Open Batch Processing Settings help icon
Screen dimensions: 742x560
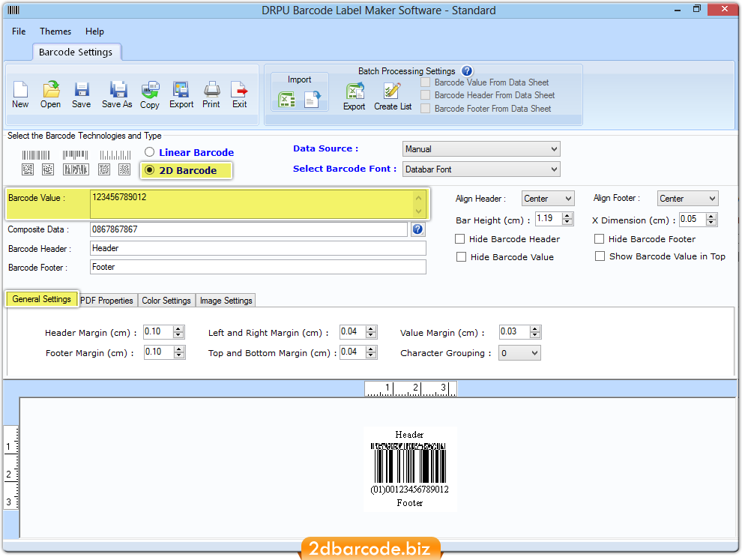467,71
